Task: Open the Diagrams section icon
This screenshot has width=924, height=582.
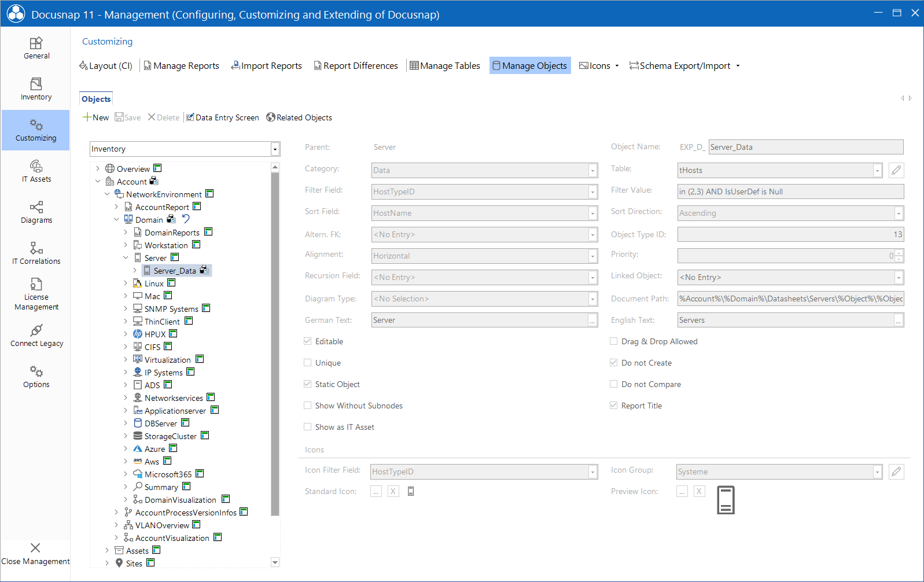Action: [x=36, y=207]
